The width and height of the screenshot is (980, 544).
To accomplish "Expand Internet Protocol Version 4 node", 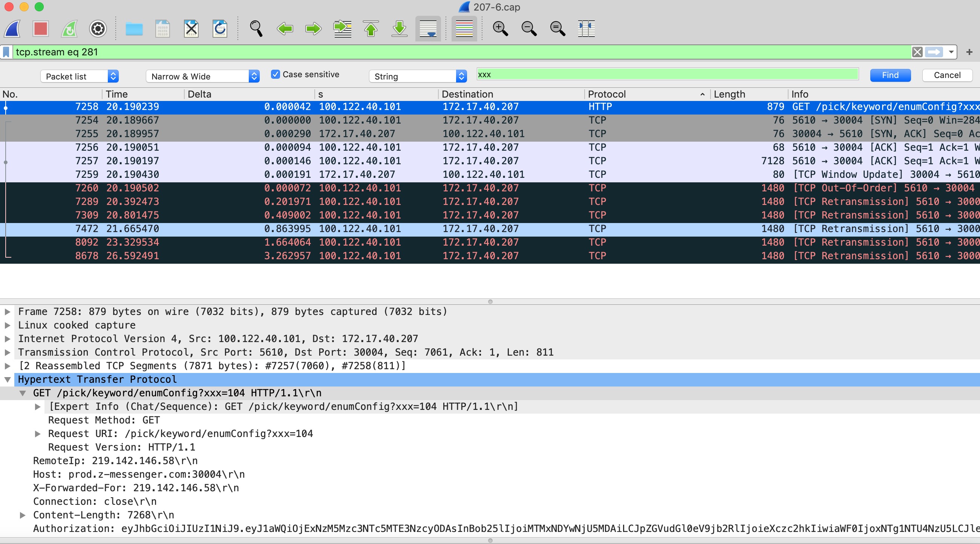I will [7, 339].
